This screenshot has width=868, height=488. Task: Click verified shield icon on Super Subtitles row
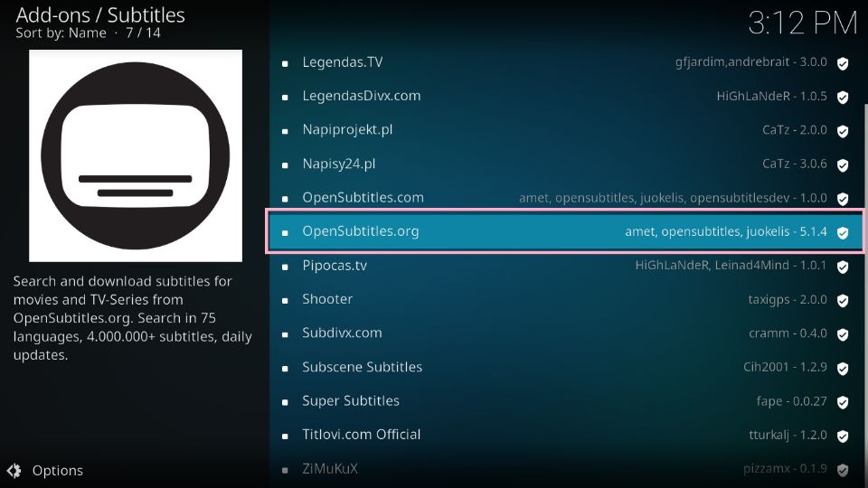point(843,402)
